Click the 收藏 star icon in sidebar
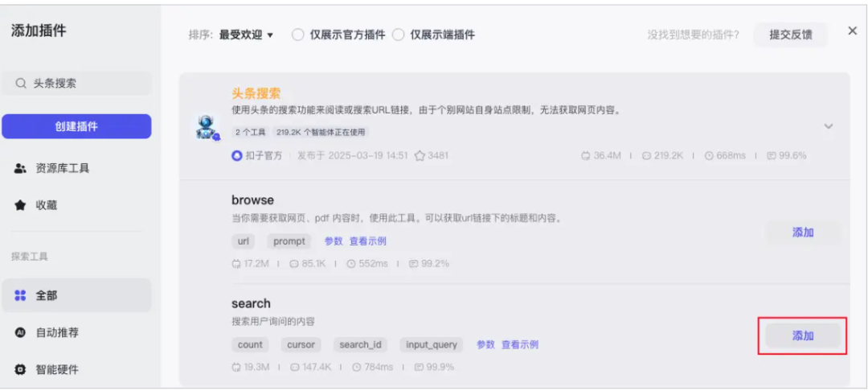Image resolution: width=868 pixels, height=391 pixels. pyautogui.click(x=20, y=205)
